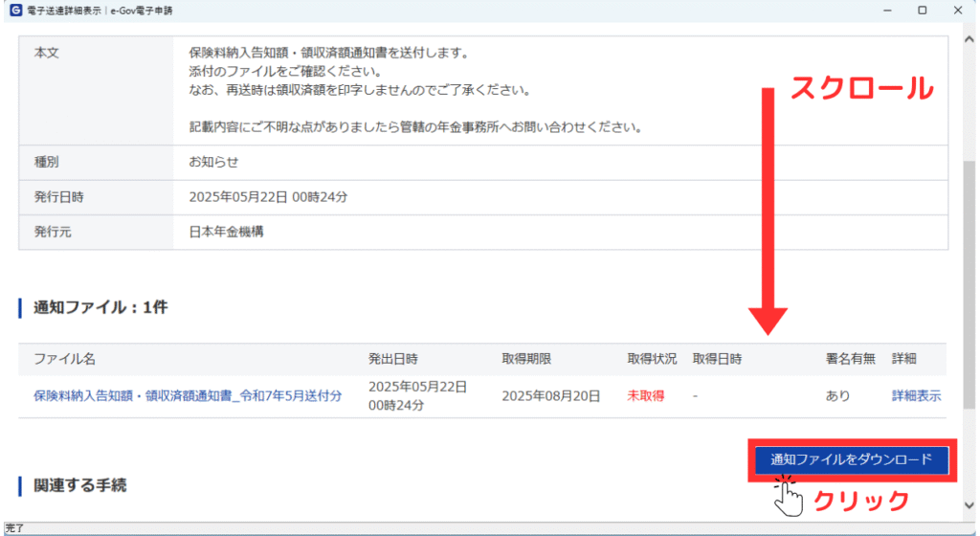Minimize the e-Gov window
Viewport: 980px width, 536px height.
pos(887,10)
